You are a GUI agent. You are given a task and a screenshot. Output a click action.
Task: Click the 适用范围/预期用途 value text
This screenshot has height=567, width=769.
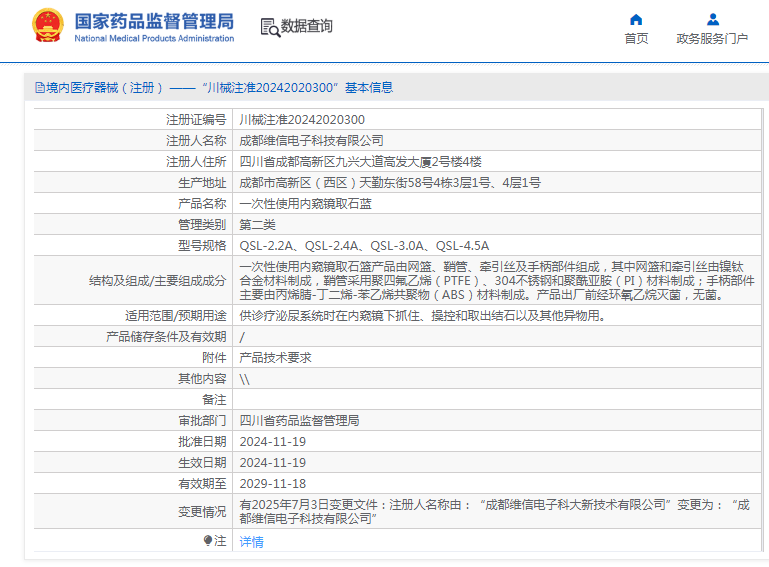(423, 316)
